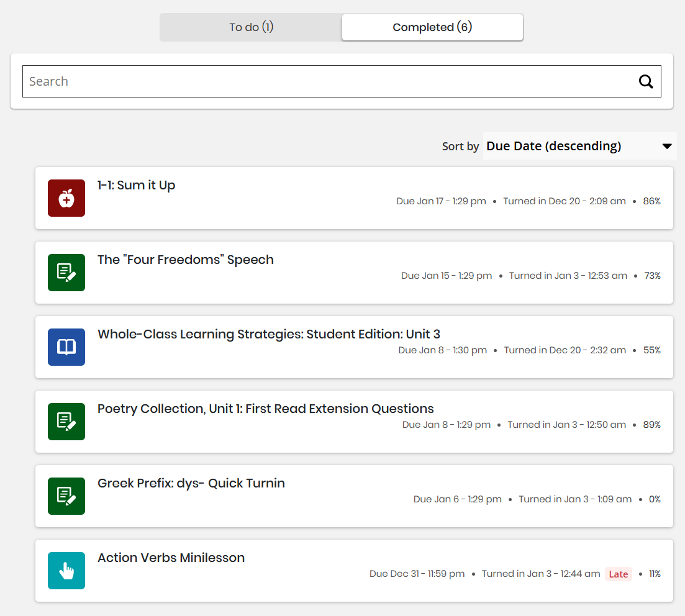
Task: Select the Completed (6) tab
Action: [432, 27]
